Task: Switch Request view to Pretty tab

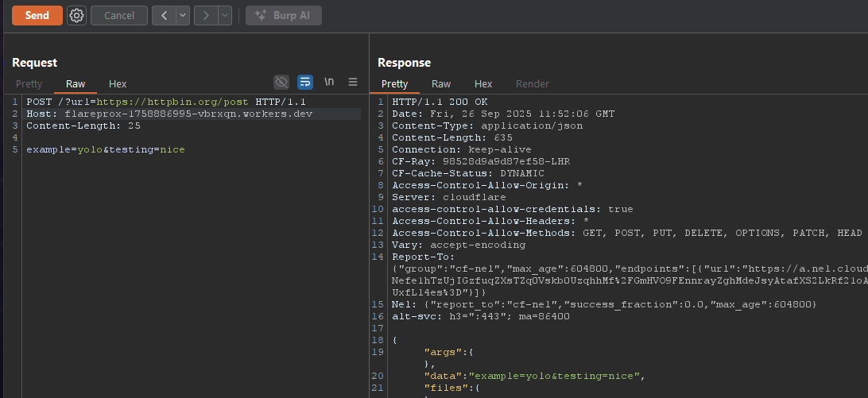Action: click(x=29, y=83)
